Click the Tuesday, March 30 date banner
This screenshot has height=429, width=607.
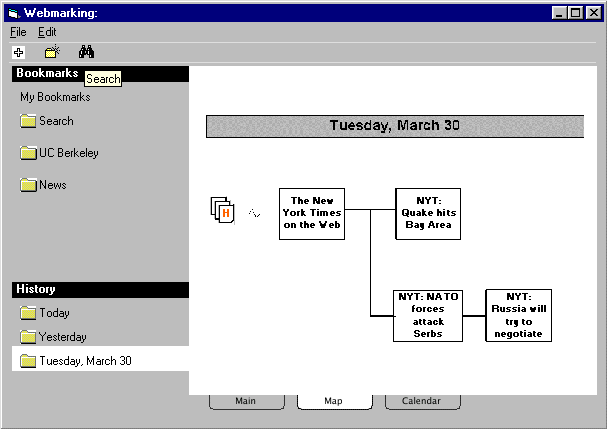click(395, 126)
